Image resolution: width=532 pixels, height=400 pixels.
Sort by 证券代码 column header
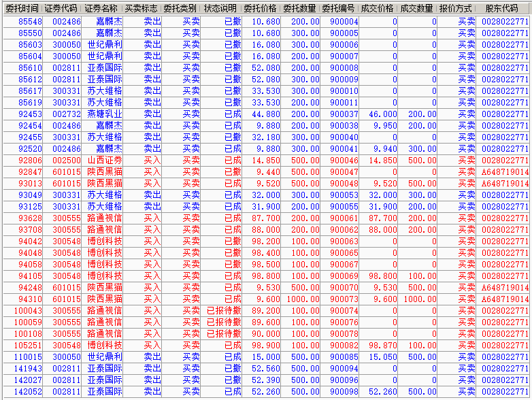61,8
